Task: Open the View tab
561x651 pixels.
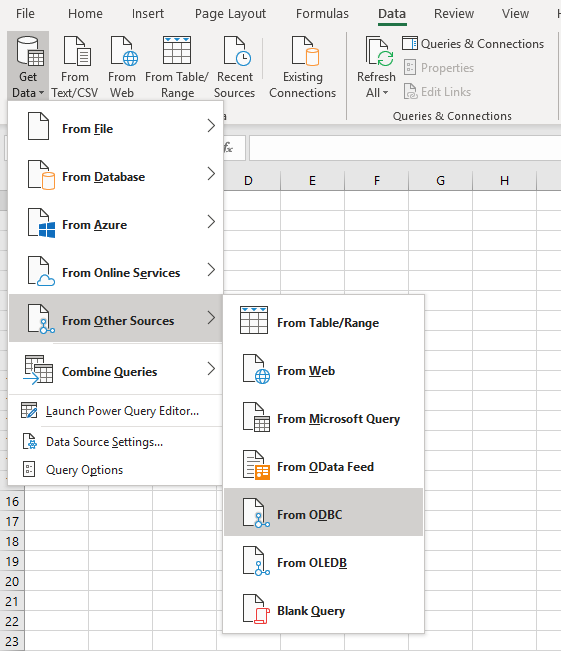Action: [x=515, y=14]
